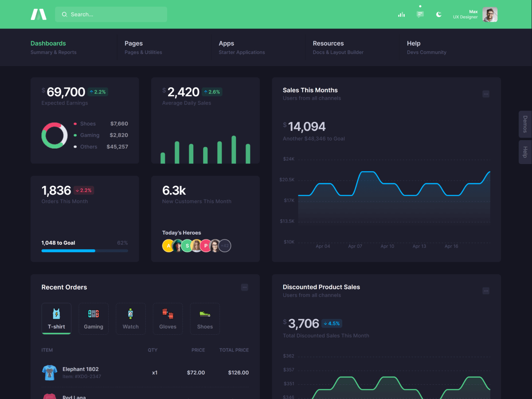This screenshot has width=532, height=399.
Task: Click the Search input field
Action: tap(111, 14)
